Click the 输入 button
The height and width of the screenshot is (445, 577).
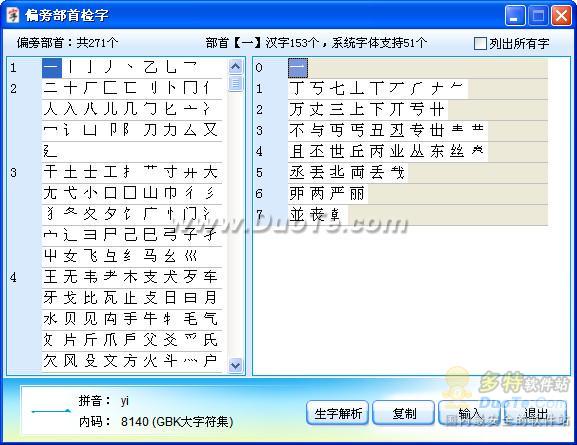pos(470,413)
